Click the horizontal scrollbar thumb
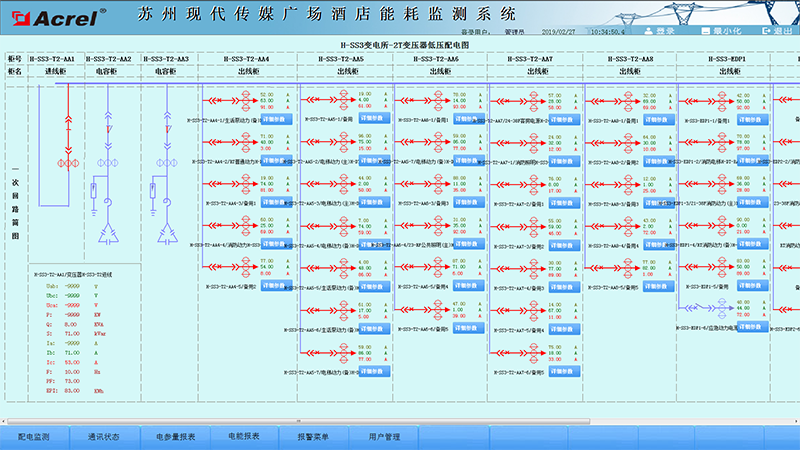This screenshot has height=450, width=800. pyautogui.click(x=298, y=421)
